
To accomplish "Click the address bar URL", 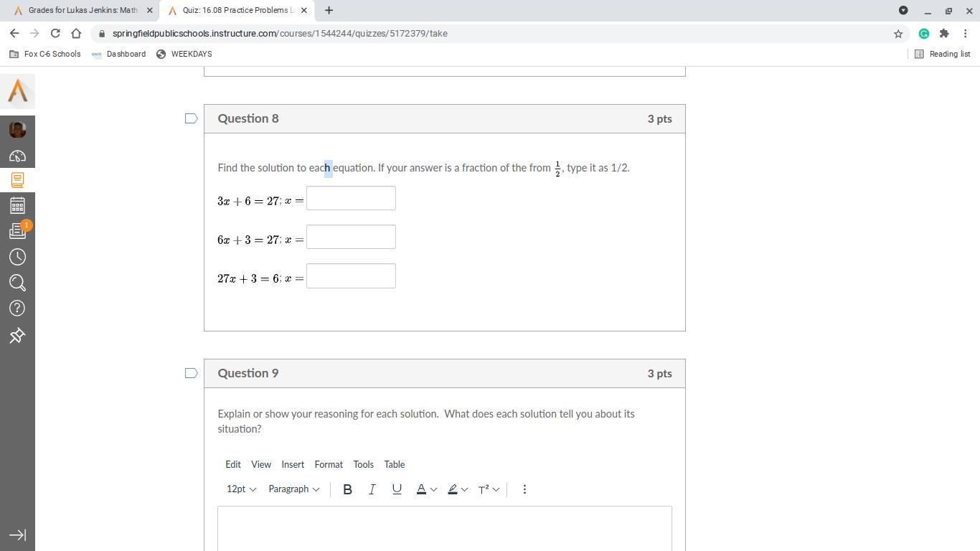I will [280, 34].
